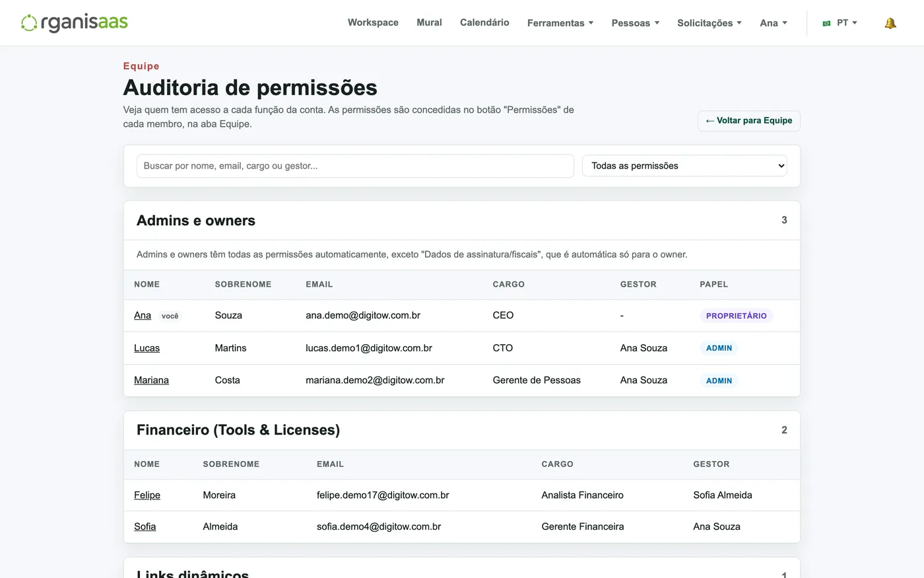This screenshot has width=924, height=578.
Task: Open Felipe's profile link
Action: coord(147,495)
